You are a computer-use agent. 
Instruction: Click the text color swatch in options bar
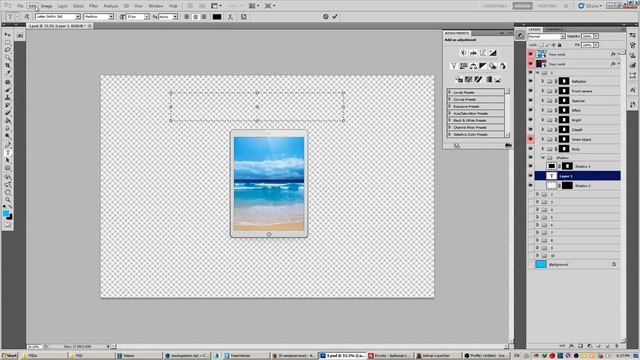click(x=217, y=17)
